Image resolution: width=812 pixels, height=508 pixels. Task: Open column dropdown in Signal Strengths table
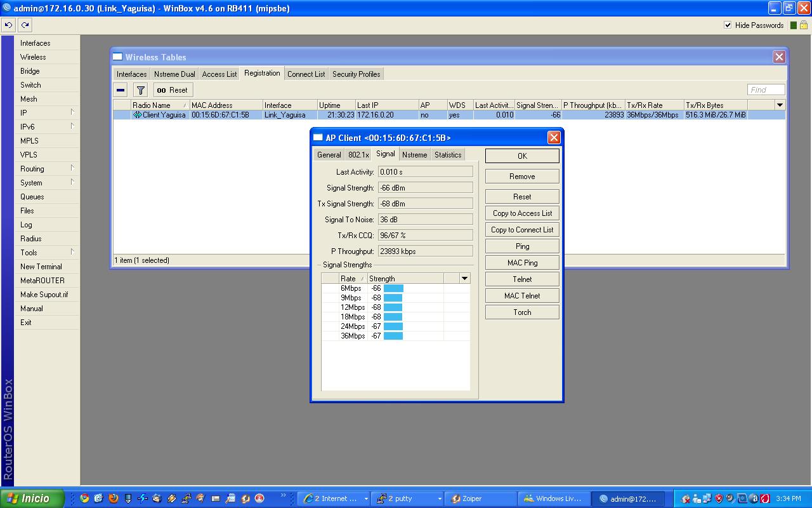[464, 278]
